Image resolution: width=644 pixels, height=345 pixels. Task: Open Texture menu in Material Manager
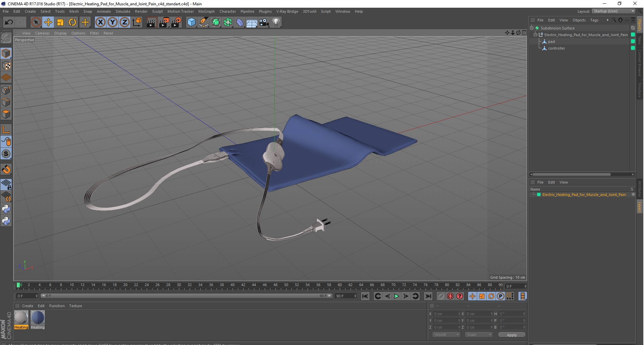point(75,306)
